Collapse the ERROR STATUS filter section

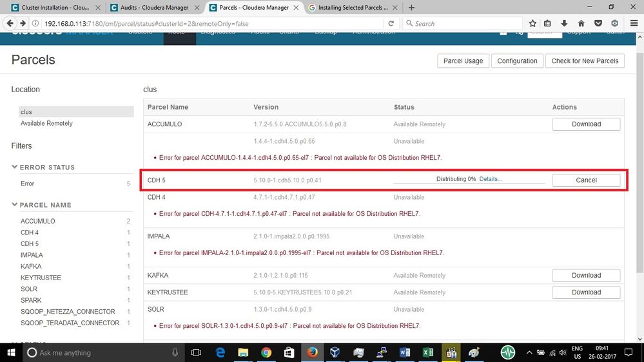[14, 167]
